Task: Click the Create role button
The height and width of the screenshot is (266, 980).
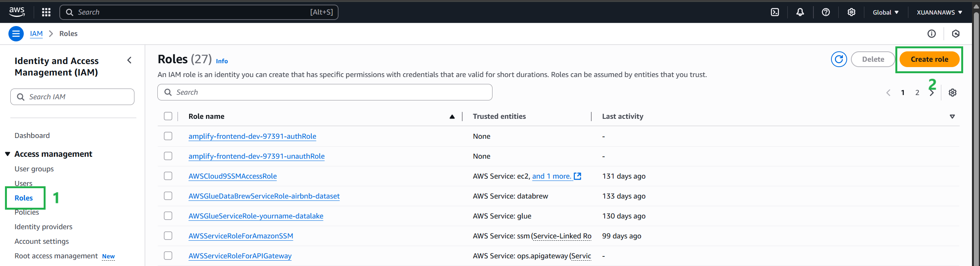Action: tap(929, 59)
